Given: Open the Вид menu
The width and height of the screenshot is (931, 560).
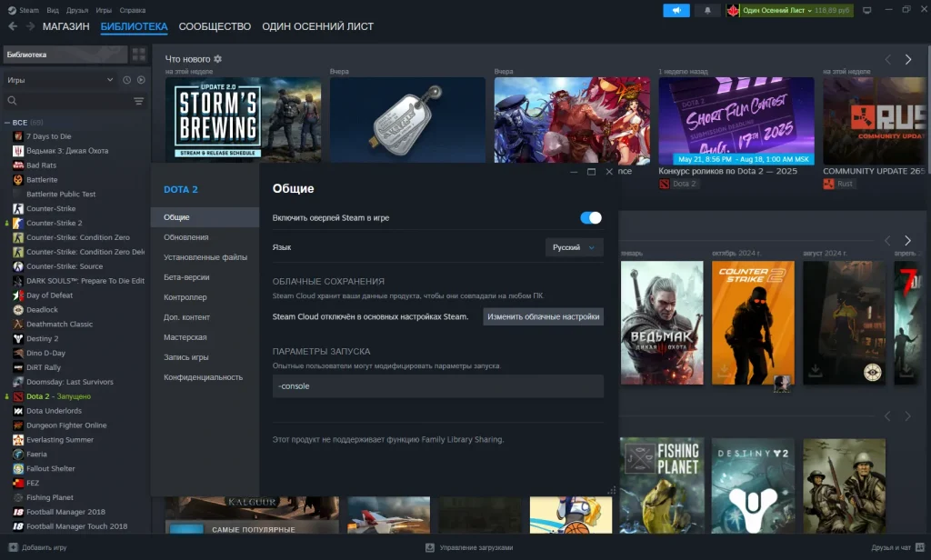Looking at the screenshot, I should pos(53,10).
